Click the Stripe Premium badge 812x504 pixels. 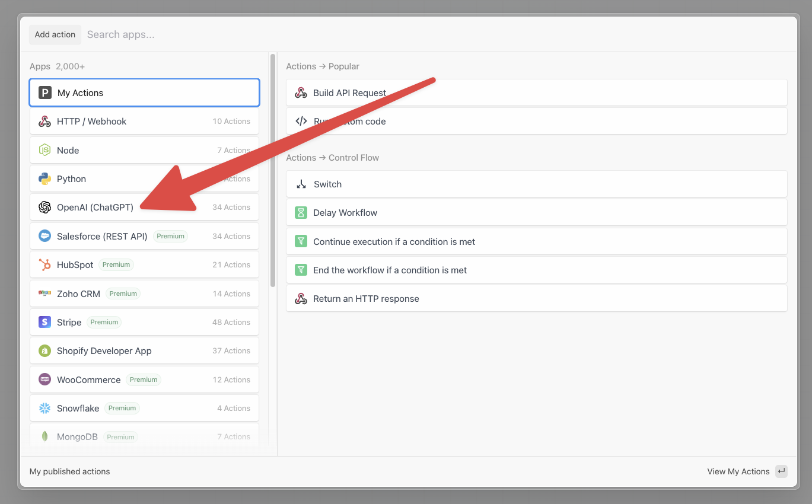[104, 322]
